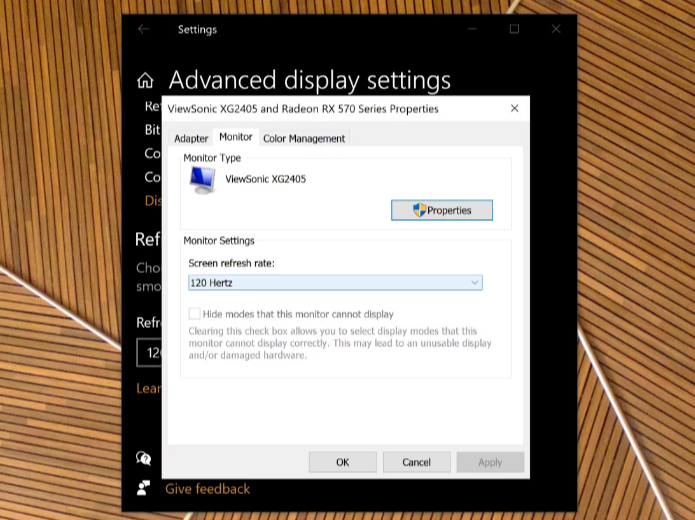695x520 pixels.
Task: Open the Give feedback link
Action: point(207,489)
